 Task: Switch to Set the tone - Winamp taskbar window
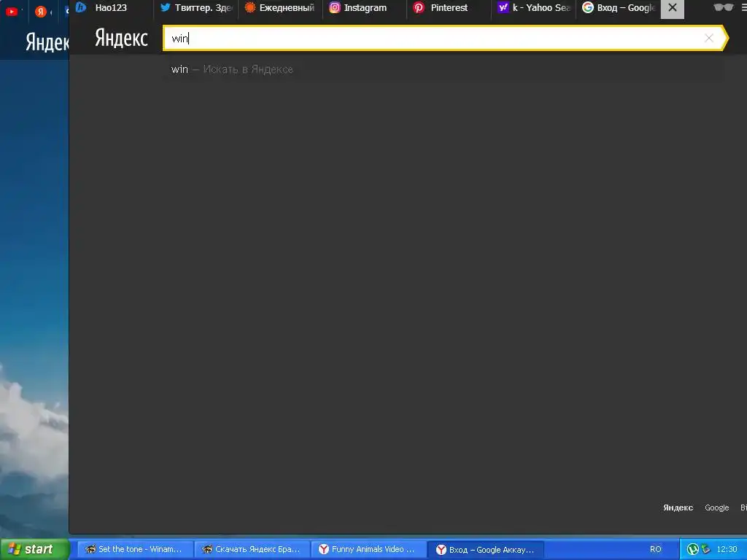[x=135, y=549]
